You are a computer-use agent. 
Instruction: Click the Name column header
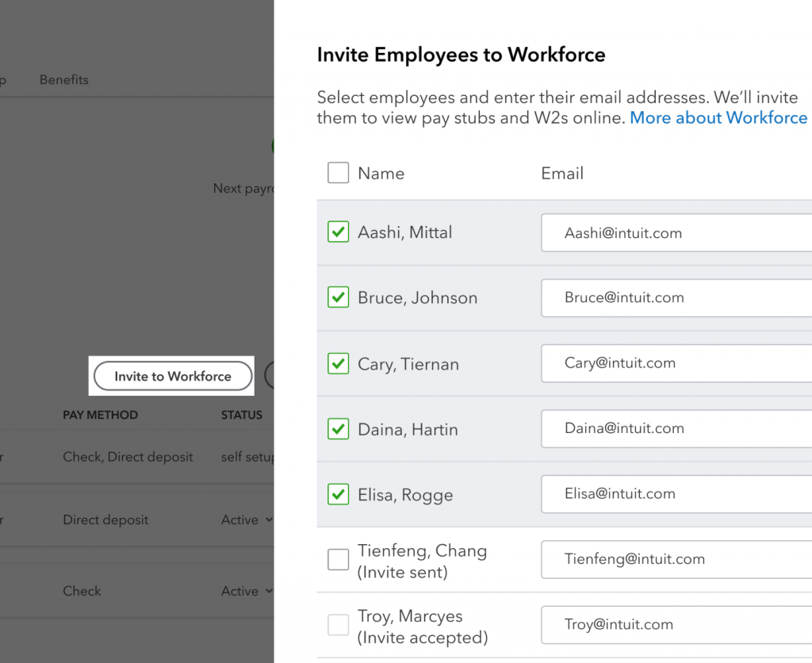(x=381, y=173)
